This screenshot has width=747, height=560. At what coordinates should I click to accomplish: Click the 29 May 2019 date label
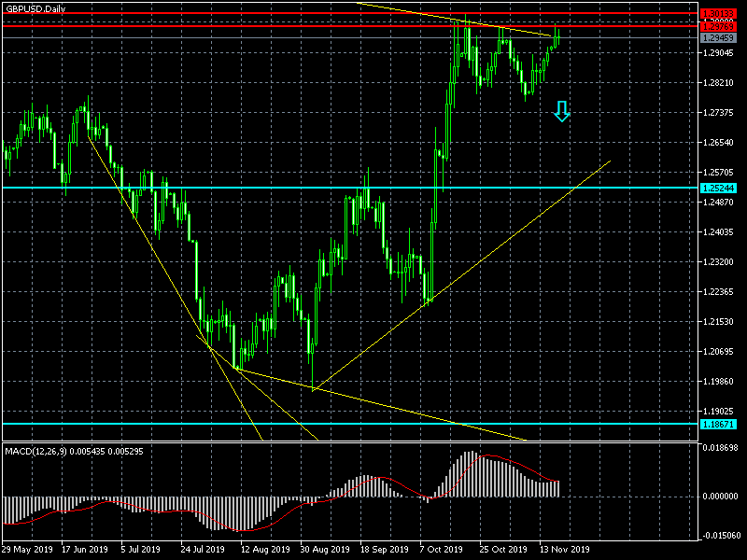point(27,550)
